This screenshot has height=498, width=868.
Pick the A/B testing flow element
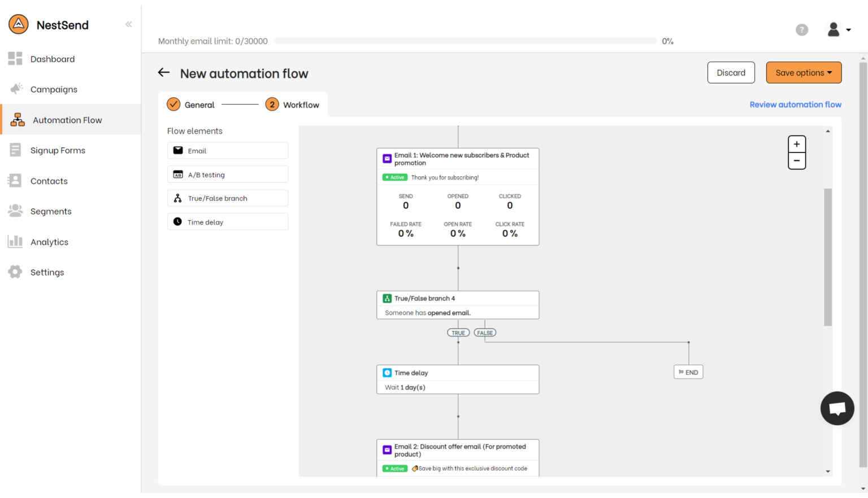pyautogui.click(x=228, y=174)
